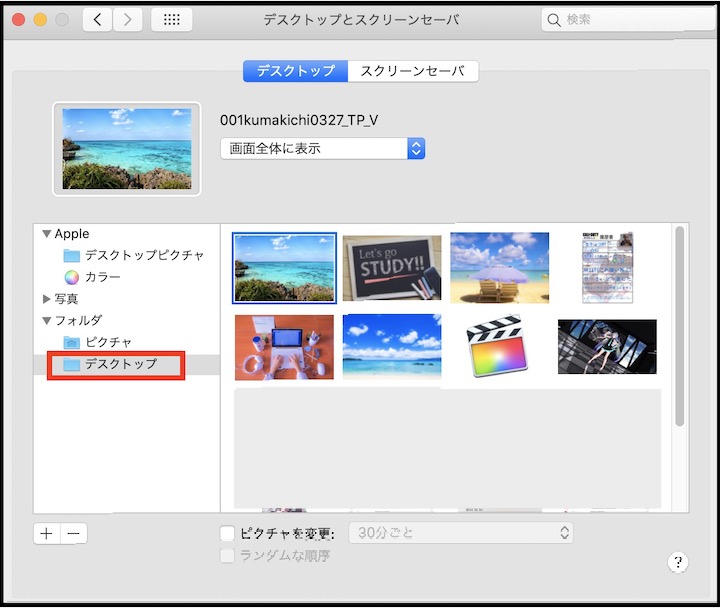Viewport: 720px width, 608px height.
Task: Remove folder with the minus button
Action: point(73,534)
